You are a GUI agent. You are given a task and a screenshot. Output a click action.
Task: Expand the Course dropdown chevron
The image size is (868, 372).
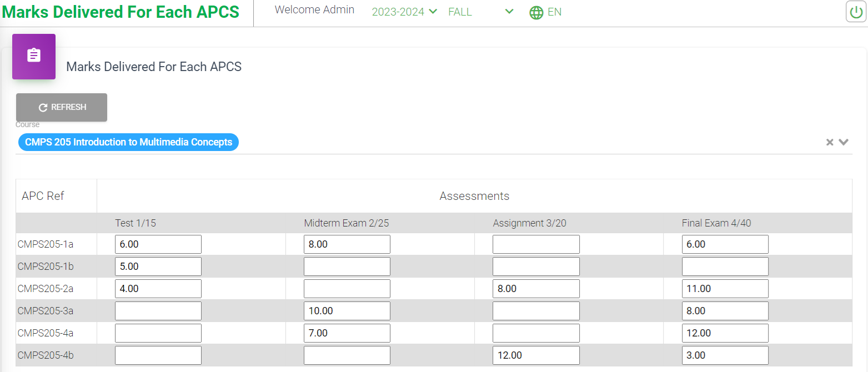click(x=844, y=142)
